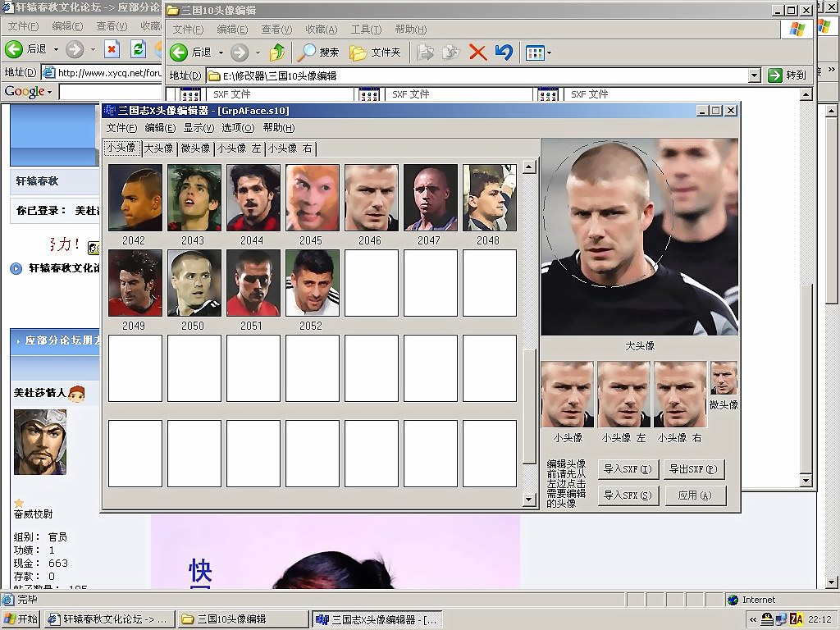840x630 pixels.
Task: Open the views dropdown in Explorer toolbar
Action: point(549,53)
